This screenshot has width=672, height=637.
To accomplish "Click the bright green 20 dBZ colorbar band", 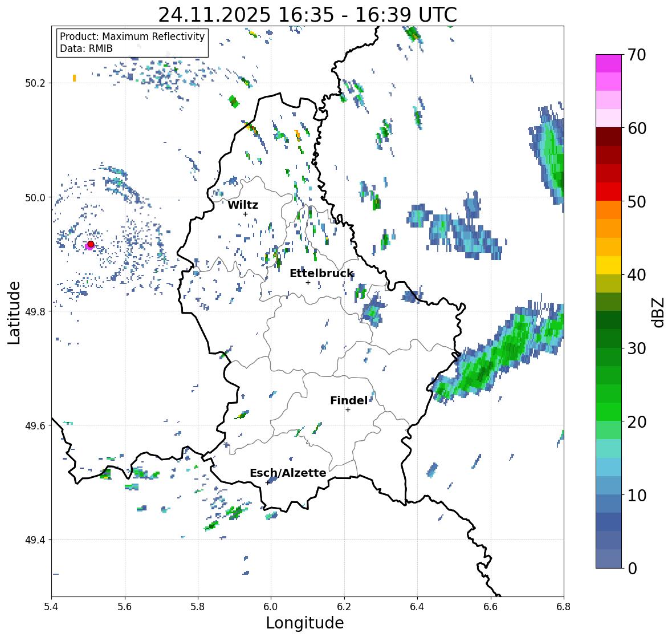I will [x=609, y=412].
